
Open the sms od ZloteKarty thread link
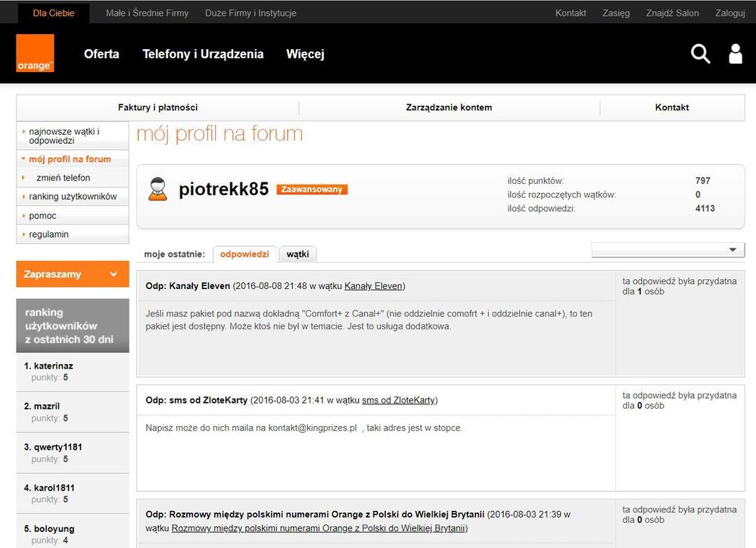pyautogui.click(x=398, y=400)
